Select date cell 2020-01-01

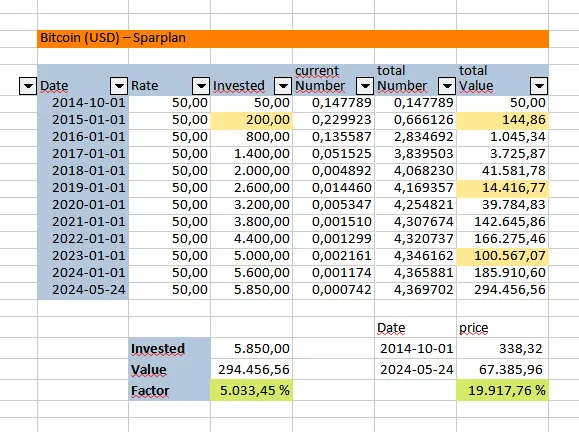pyautogui.click(x=83, y=205)
